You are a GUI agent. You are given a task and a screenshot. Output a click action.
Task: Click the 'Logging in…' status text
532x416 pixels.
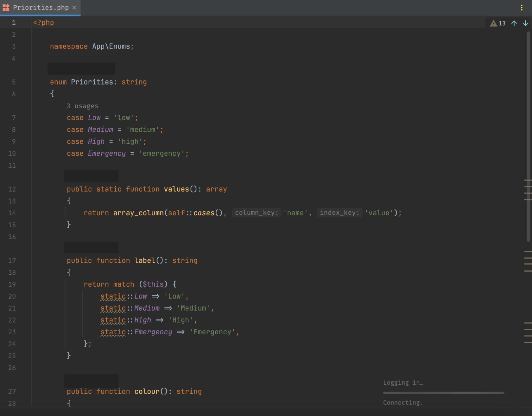pyautogui.click(x=403, y=382)
